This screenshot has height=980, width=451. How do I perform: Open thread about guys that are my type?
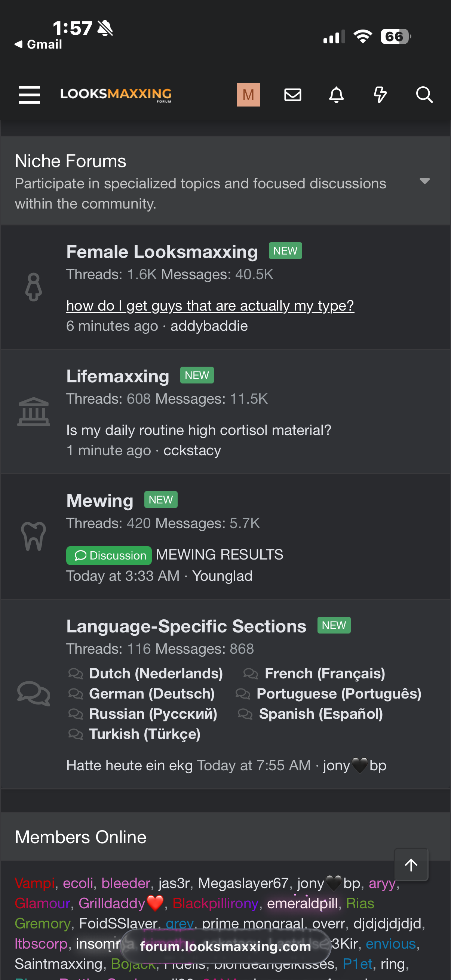(x=210, y=305)
